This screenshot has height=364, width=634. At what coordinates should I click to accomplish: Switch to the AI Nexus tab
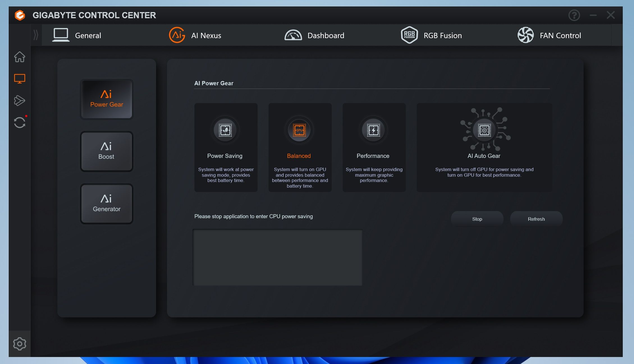(195, 35)
